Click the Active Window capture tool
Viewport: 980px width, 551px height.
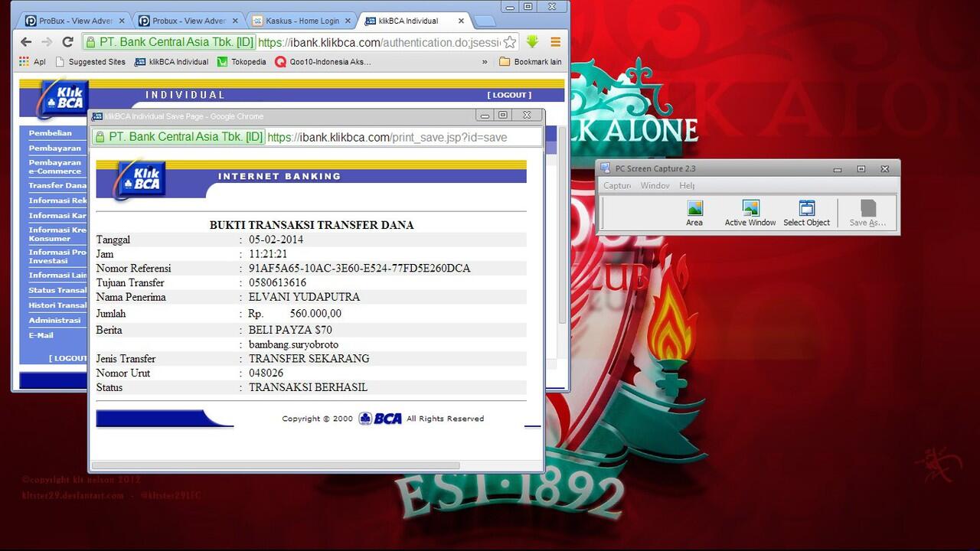750,214
